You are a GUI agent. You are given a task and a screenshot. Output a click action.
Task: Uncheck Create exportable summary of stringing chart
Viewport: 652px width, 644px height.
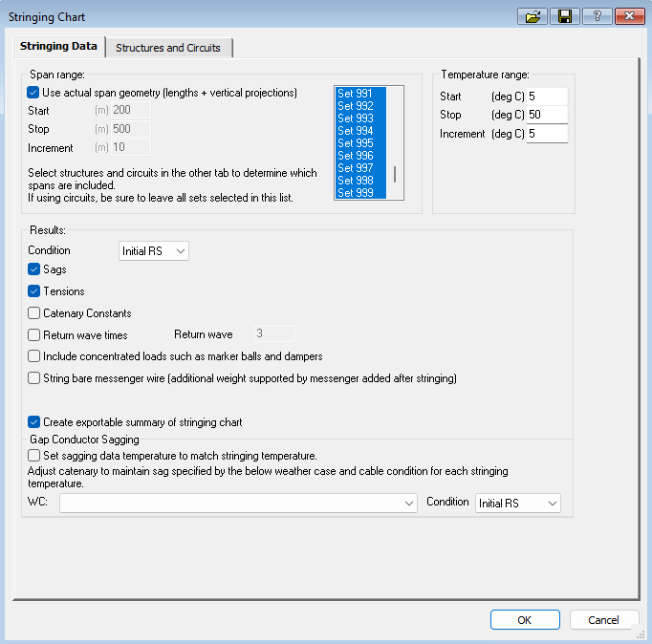pos(34,422)
